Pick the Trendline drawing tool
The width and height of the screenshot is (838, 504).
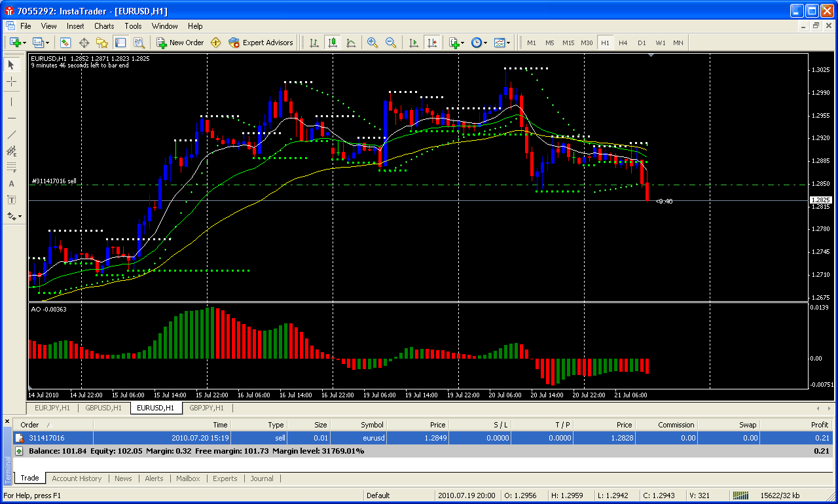pos(11,134)
